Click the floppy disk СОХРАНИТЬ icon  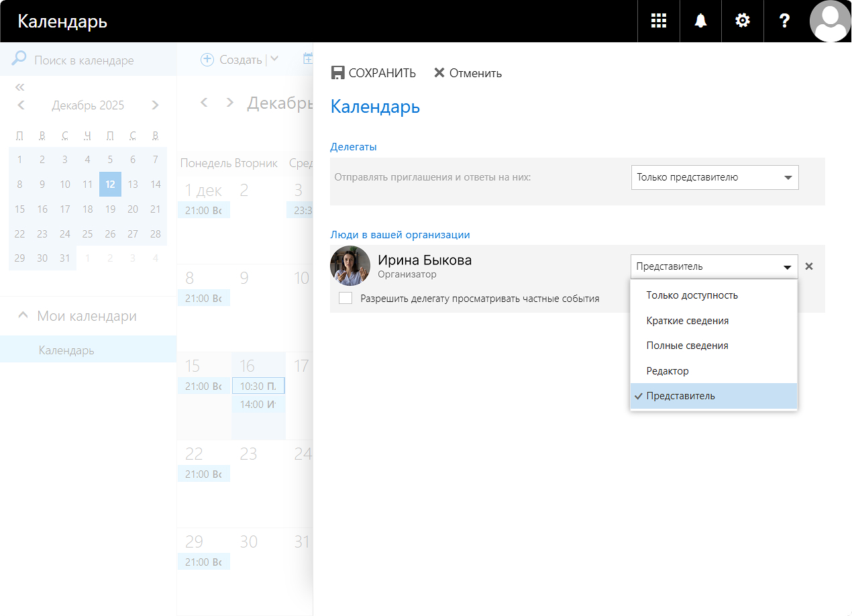[x=338, y=73]
